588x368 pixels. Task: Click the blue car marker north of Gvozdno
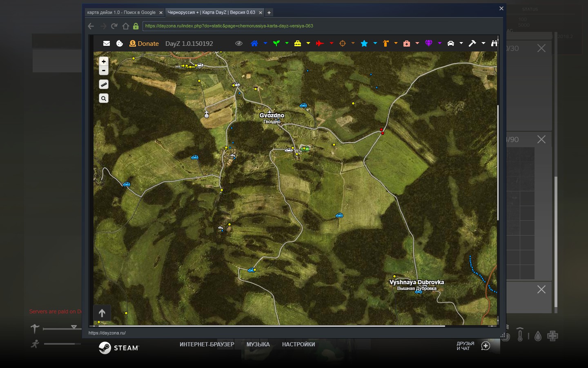coord(303,105)
